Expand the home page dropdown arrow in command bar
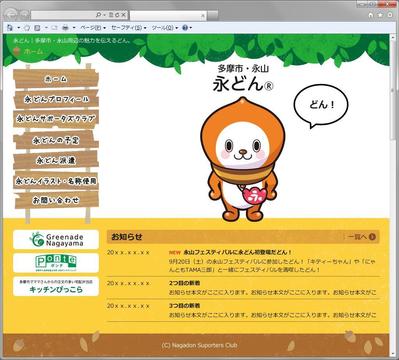399x360 pixels. (19, 28)
